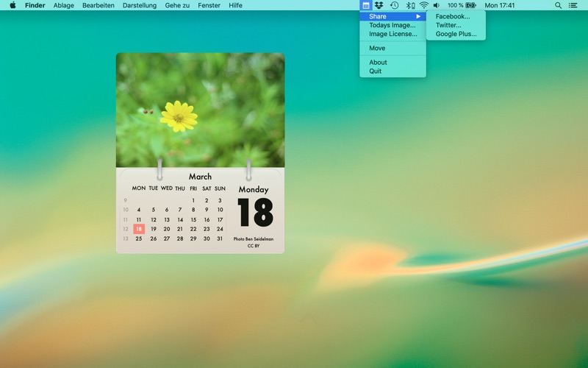
Task: Open the Ablage menu
Action: (63, 5)
